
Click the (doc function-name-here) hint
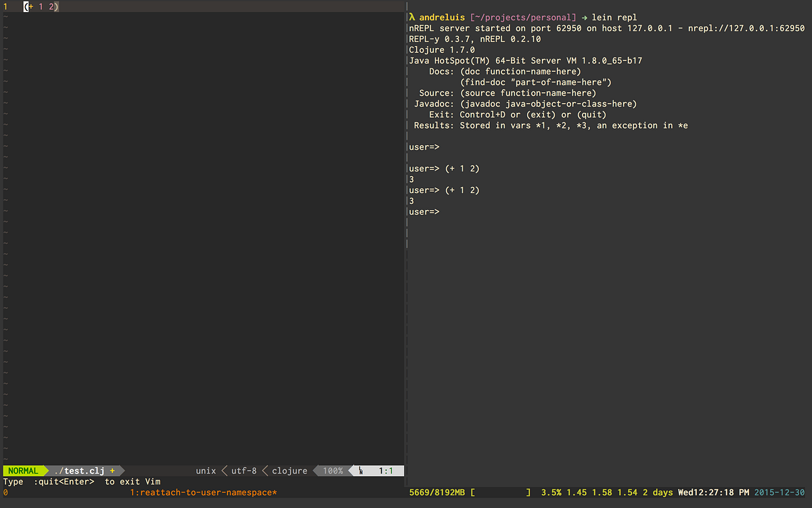[520, 71]
